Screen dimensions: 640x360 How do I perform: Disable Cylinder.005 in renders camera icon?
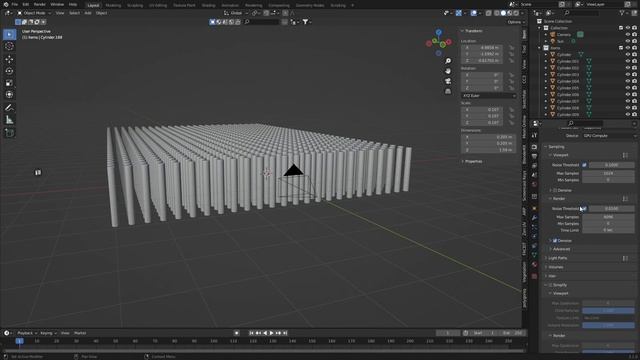point(634,88)
